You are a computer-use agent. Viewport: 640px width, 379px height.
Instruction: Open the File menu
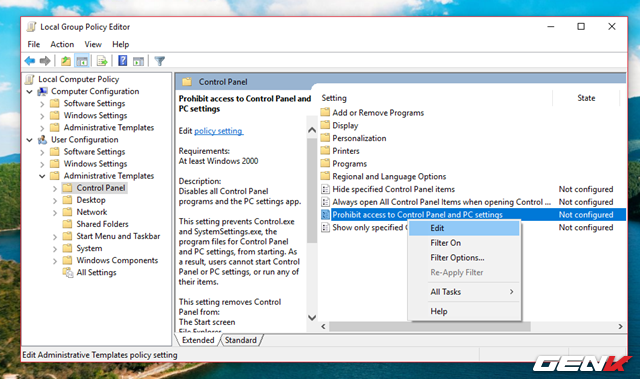[x=33, y=44]
